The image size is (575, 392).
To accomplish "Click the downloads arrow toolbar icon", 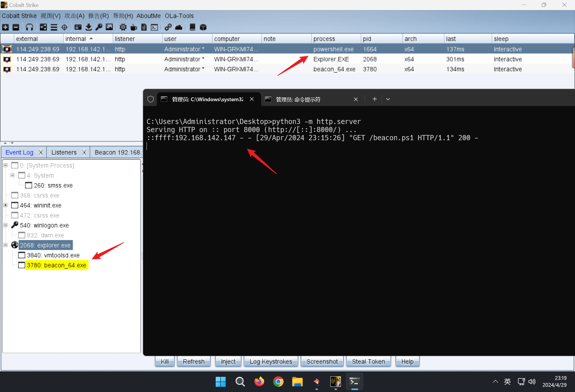I will pos(88,27).
